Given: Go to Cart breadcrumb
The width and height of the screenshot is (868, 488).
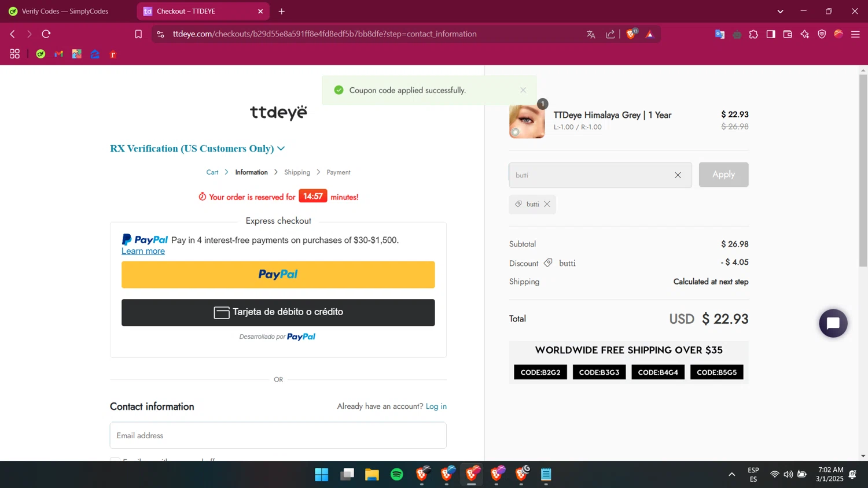Looking at the screenshot, I should [212, 172].
